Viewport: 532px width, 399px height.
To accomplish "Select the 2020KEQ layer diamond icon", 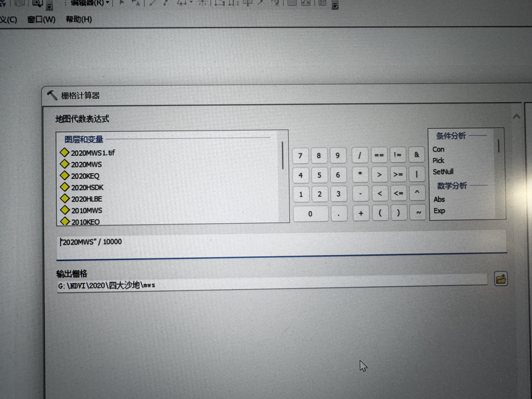I will coord(65,176).
